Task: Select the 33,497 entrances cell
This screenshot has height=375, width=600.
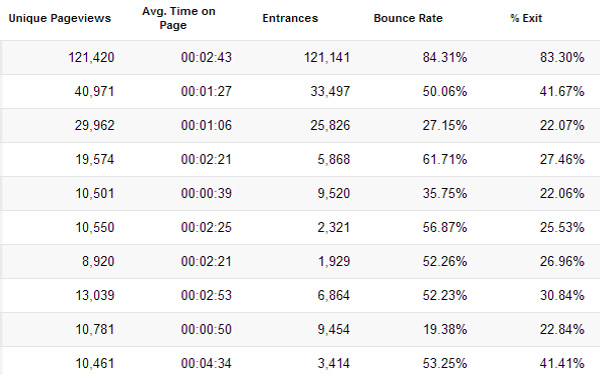Action: (330, 91)
